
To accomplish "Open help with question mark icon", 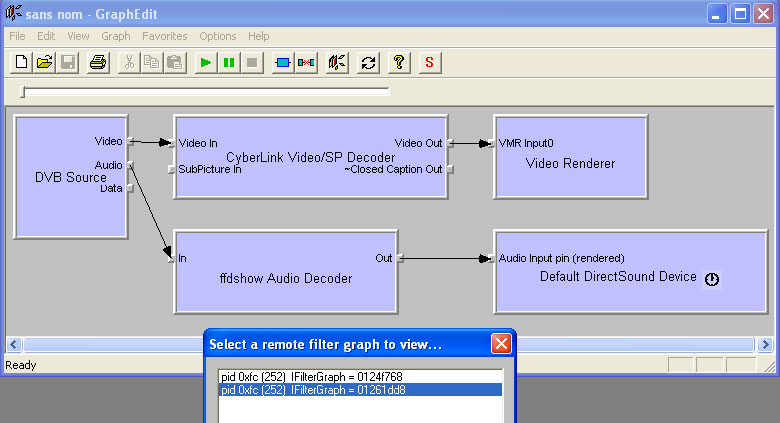I will coord(399,63).
